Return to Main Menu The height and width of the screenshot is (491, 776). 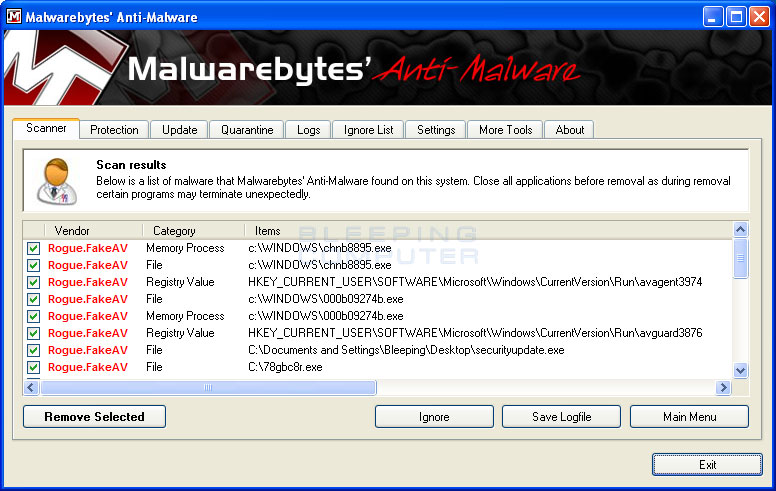[x=689, y=417]
